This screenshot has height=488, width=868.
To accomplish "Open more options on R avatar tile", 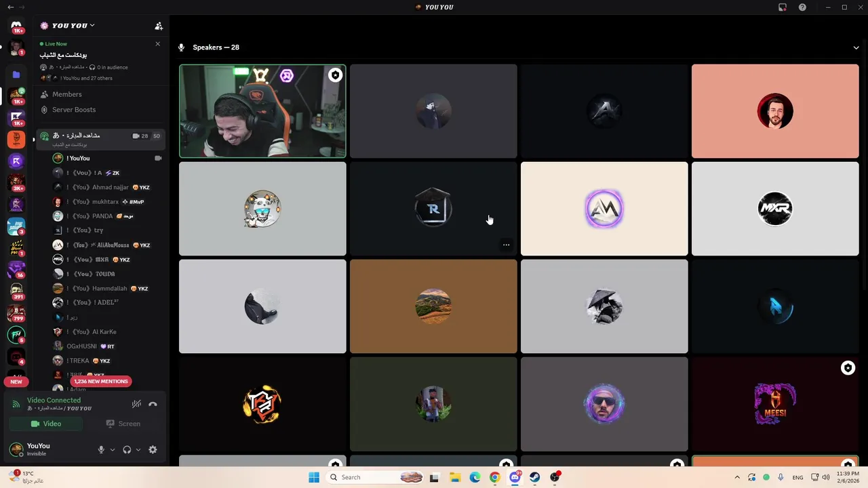I will click(x=506, y=245).
